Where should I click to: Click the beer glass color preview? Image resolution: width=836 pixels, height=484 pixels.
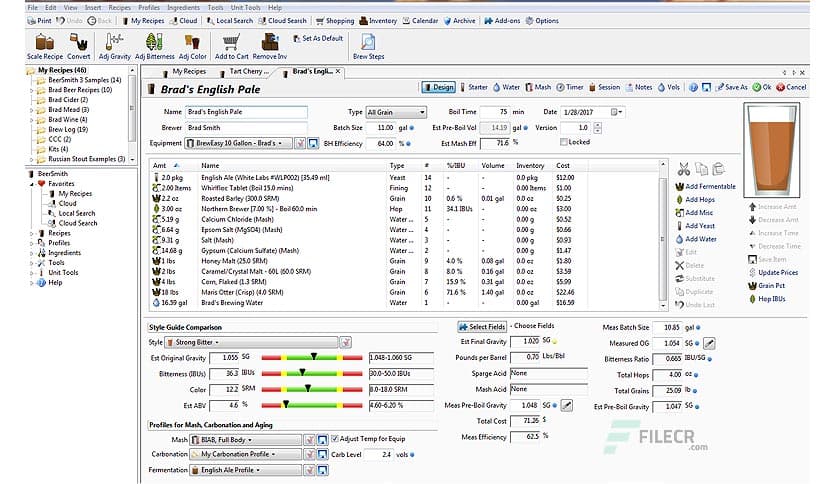point(771,150)
